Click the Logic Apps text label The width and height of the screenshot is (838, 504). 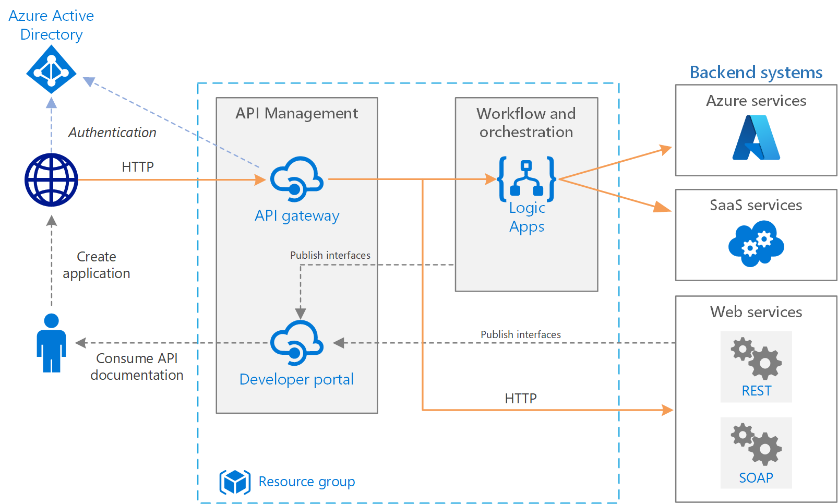(x=527, y=217)
